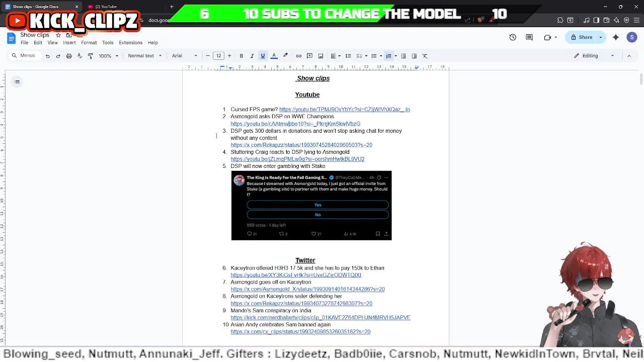Open the Help menu
Screen dimensions: 644x362
[153, 43]
